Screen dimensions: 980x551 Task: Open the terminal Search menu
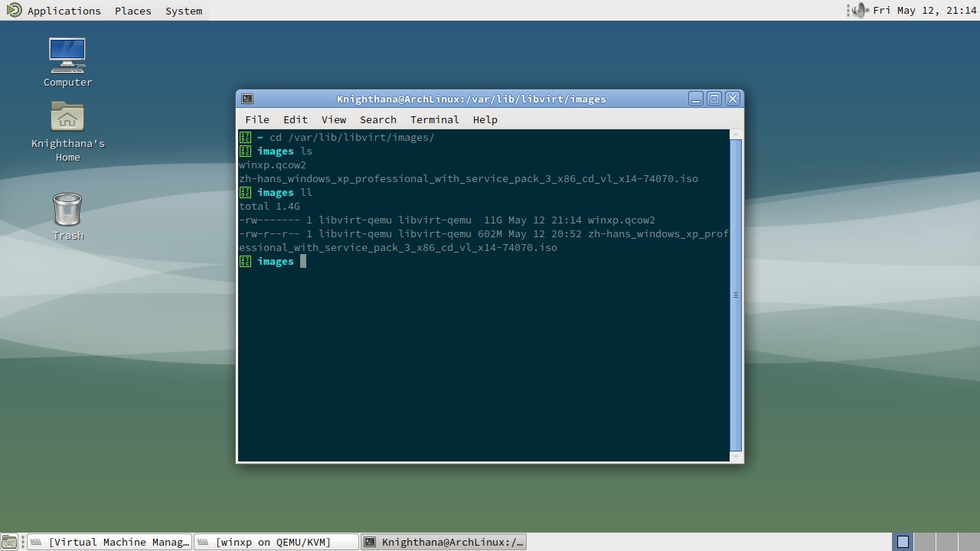click(378, 119)
